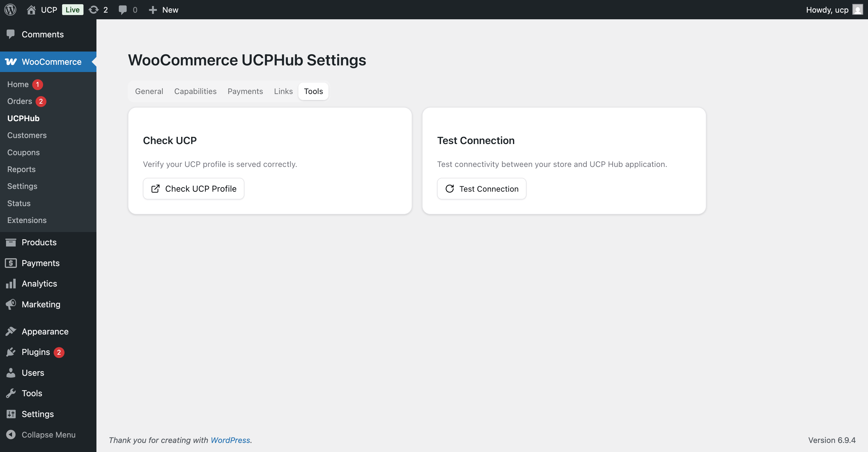Open the WordPress link in footer

pyautogui.click(x=230, y=440)
